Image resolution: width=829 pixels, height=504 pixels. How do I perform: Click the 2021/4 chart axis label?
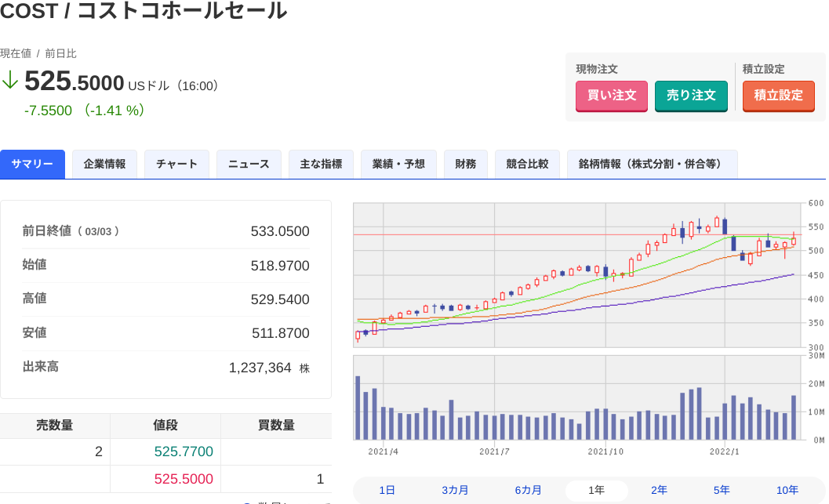coord(384,451)
